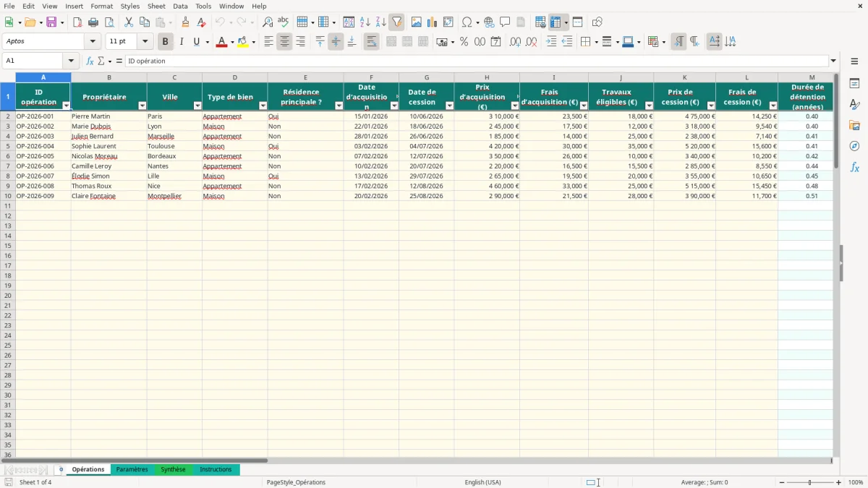Toggle Align Left button
The height and width of the screenshot is (488, 868).
click(x=269, y=42)
